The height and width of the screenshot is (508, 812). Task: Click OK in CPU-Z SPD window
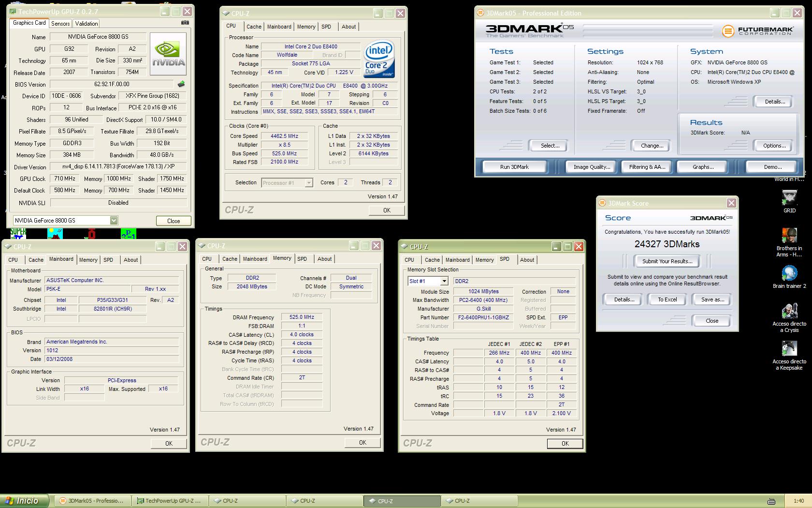coord(565,444)
